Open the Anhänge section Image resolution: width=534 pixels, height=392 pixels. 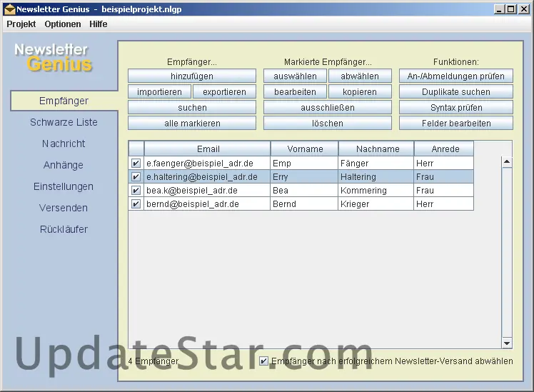[64, 165]
